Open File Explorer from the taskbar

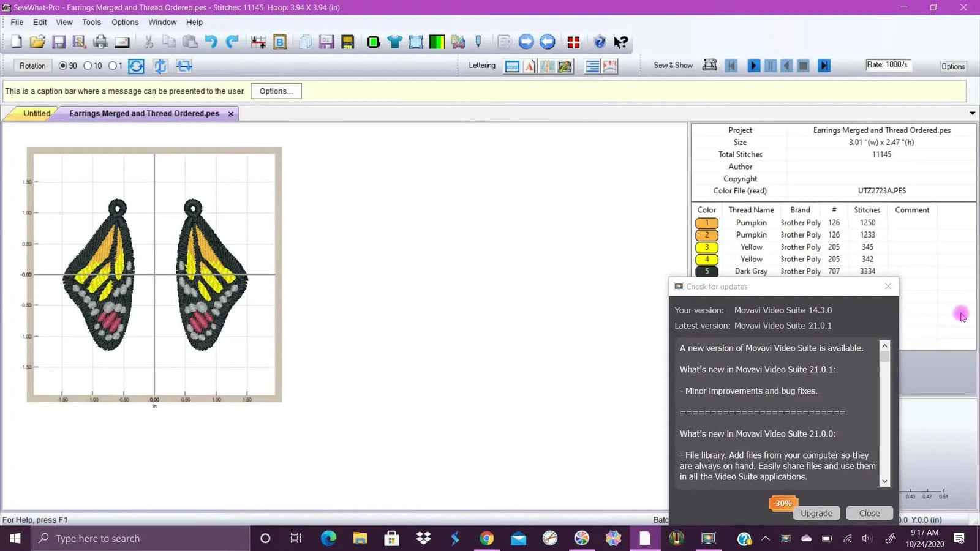[360, 538]
